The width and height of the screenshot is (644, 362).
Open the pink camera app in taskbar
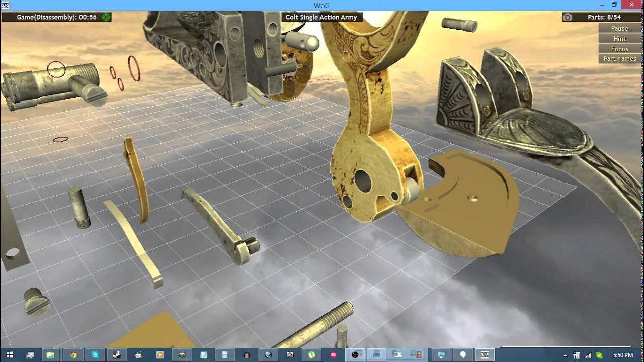coord(334,355)
